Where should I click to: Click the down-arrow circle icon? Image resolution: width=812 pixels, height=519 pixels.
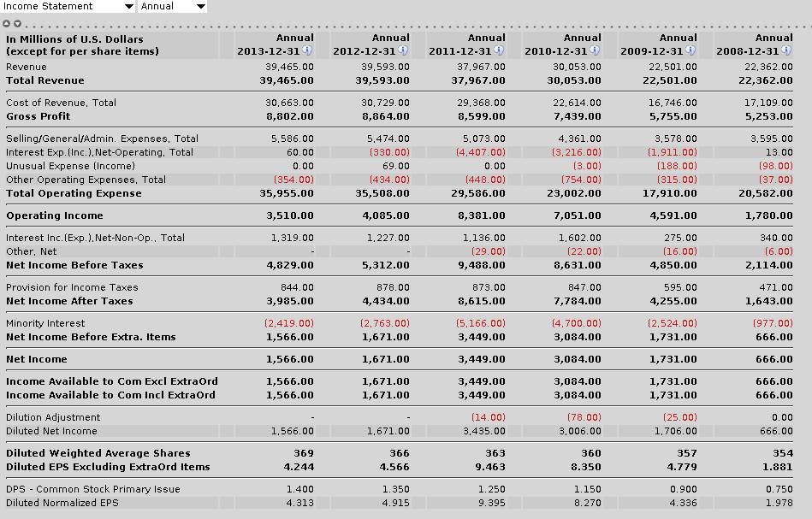click(18, 24)
